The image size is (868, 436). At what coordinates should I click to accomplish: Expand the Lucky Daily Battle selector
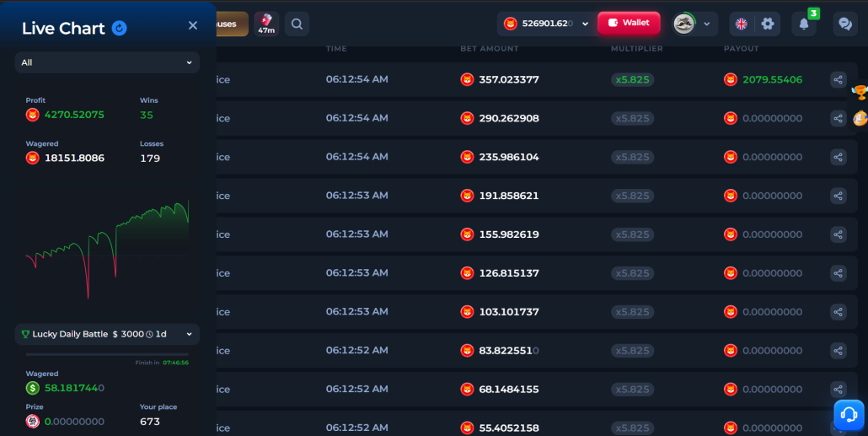(107, 334)
